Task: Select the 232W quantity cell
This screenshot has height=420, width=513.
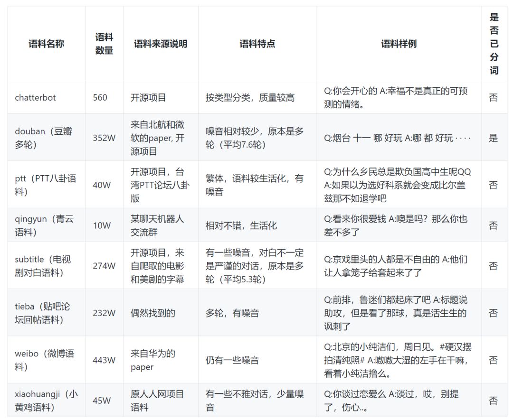Action: click(104, 313)
